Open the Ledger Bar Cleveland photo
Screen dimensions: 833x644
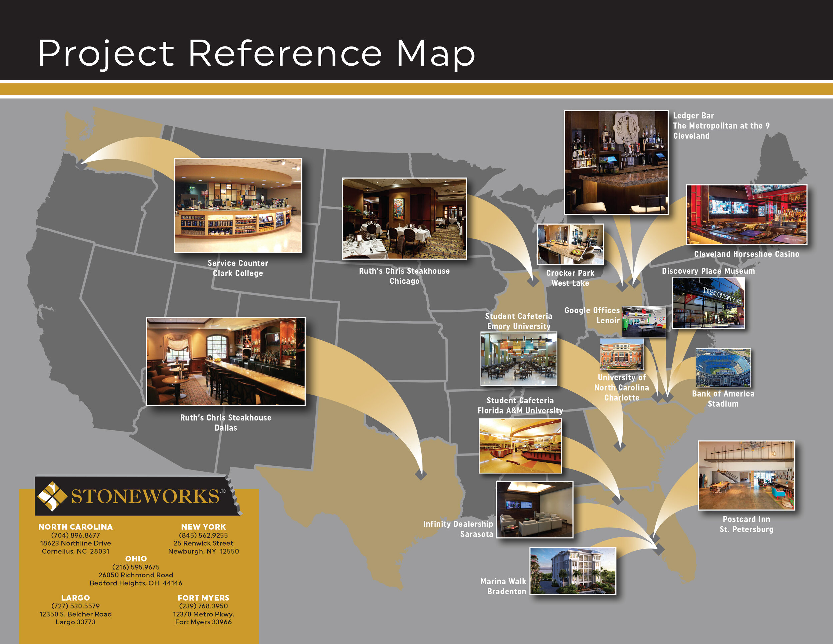pos(616,163)
